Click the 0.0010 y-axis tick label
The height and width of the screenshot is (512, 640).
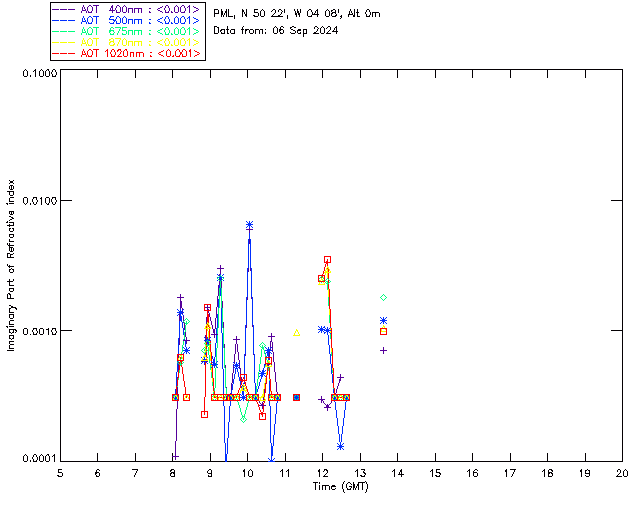[x=37, y=331]
